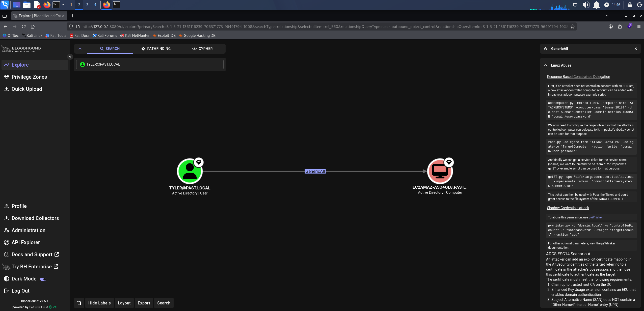Click the Export button
644x311 pixels.
pyautogui.click(x=144, y=303)
